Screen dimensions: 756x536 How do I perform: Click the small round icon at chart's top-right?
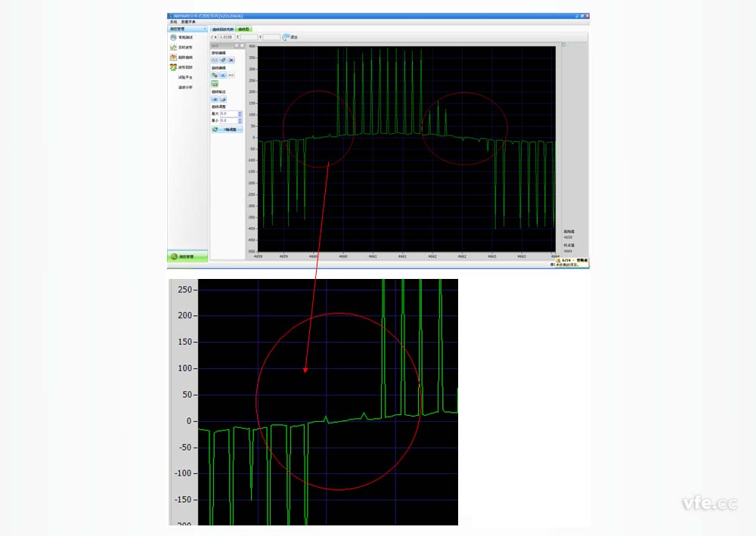click(x=564, y=45)
